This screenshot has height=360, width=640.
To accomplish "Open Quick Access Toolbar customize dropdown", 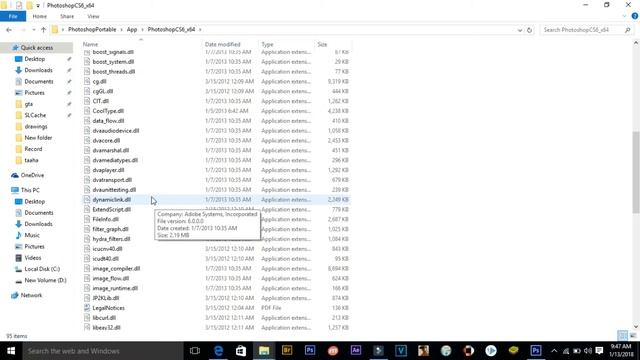I will pos(38,5).
